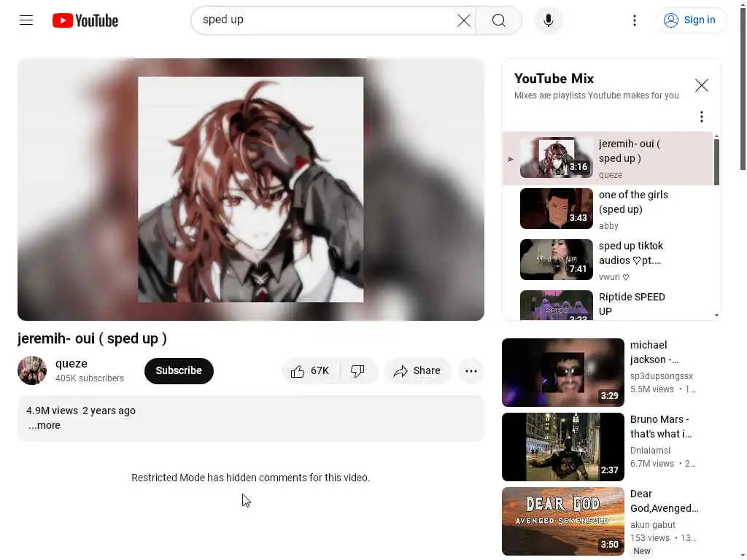Click the akun gabut channel name
This screenshot has height=560, width=747.
coord(653,524)
